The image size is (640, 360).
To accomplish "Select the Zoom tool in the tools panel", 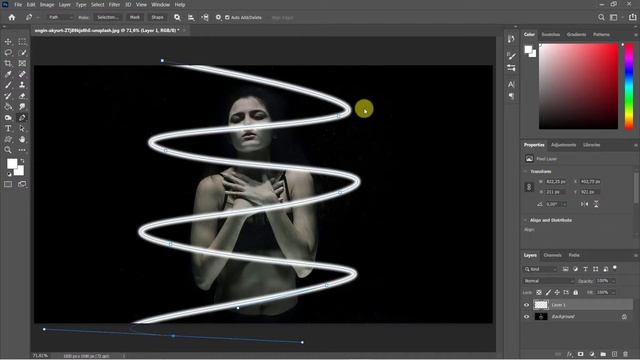I will point(8,150).
